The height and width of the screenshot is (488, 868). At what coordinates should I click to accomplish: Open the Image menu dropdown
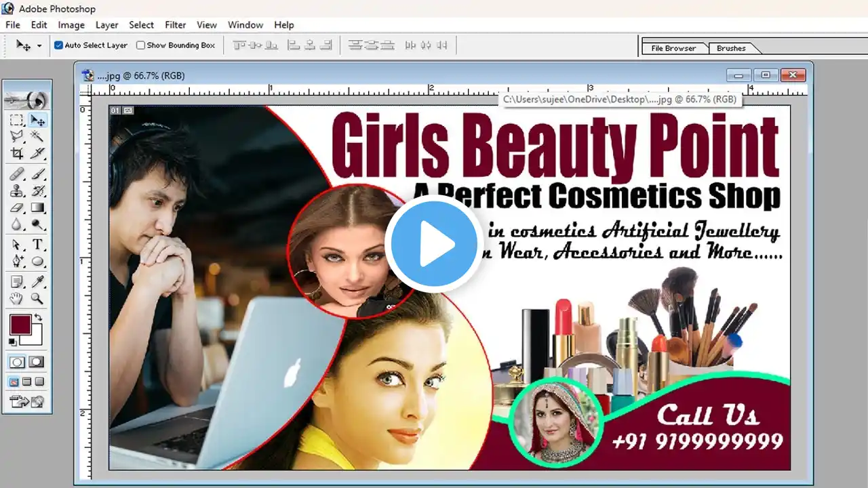point(71,25)
